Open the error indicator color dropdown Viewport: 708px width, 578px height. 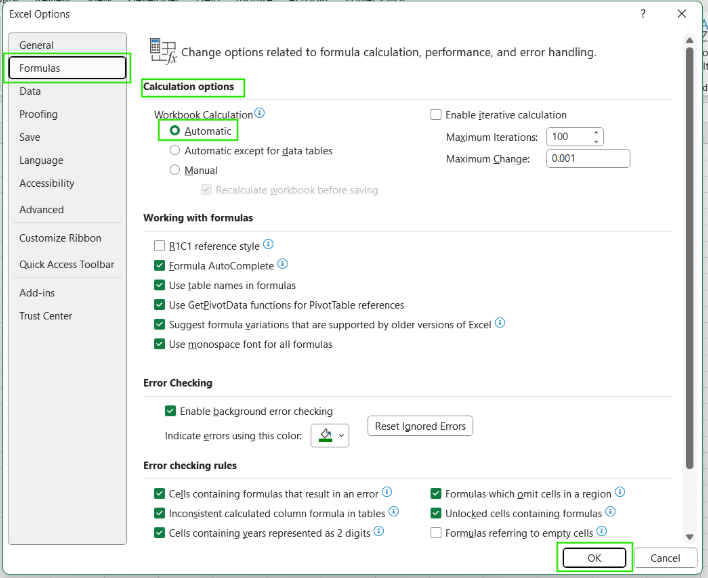pyautogui.click(x=330, y=435)
